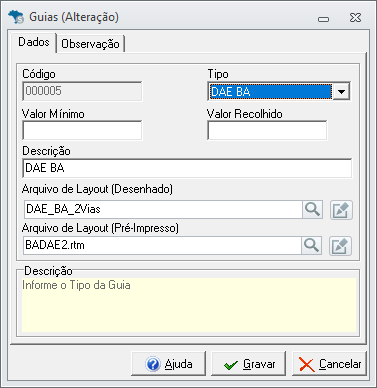Click the green checkmark save icon
The width and height of the screenshot is (377, 388).
point(231,365)
